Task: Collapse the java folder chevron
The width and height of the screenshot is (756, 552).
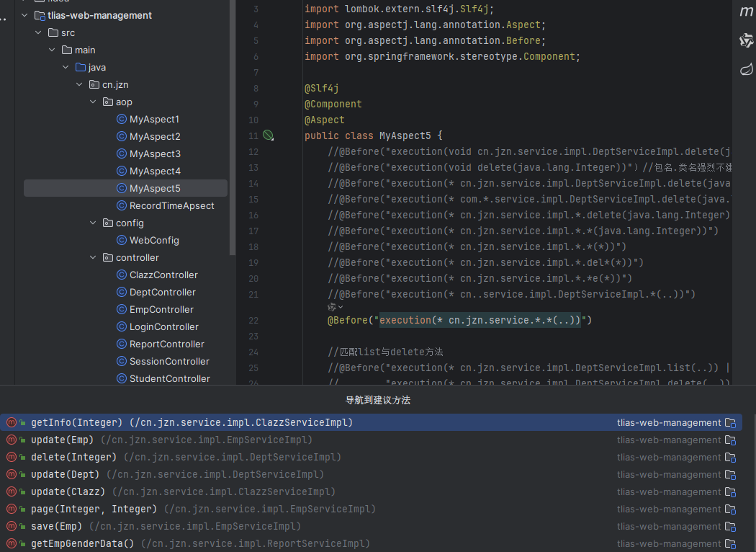Action: point(66,67)
